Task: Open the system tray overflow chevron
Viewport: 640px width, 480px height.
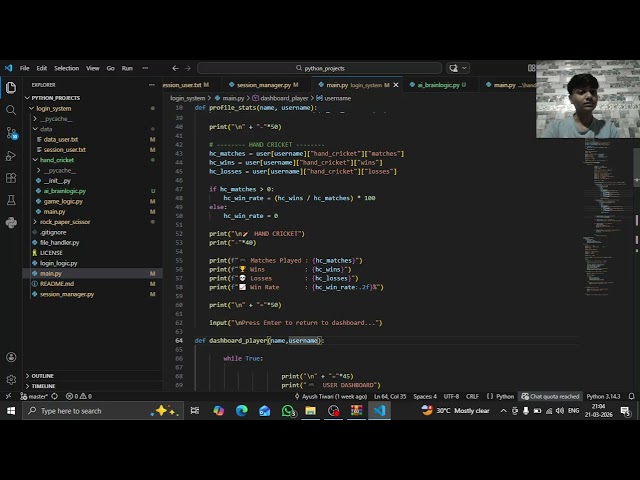Action: point(503,411)
